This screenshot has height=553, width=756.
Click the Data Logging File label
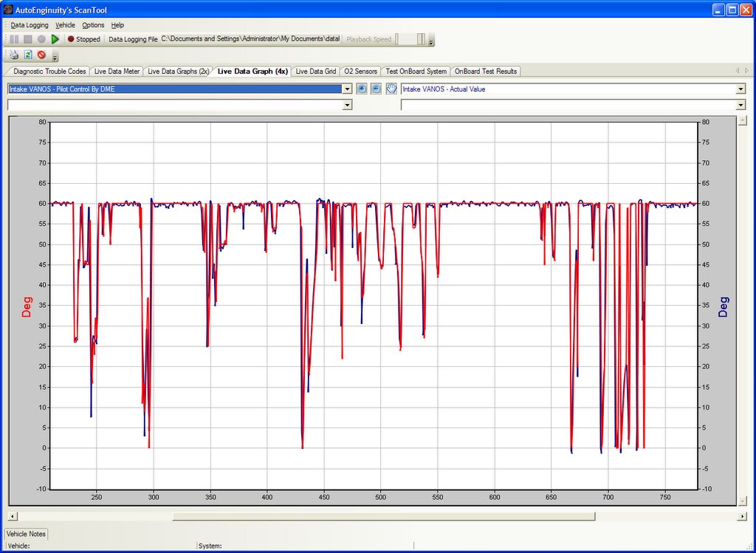(133, 39)
